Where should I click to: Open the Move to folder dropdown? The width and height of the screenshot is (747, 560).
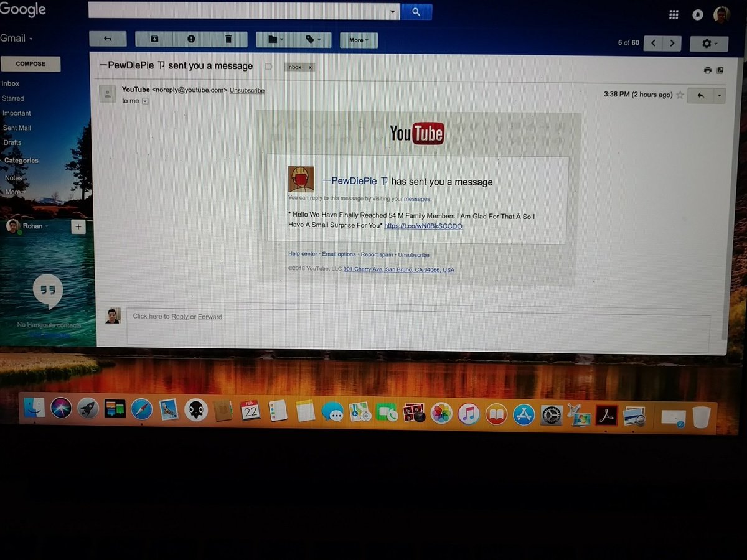pyautogui.click(x=275, y=40)
